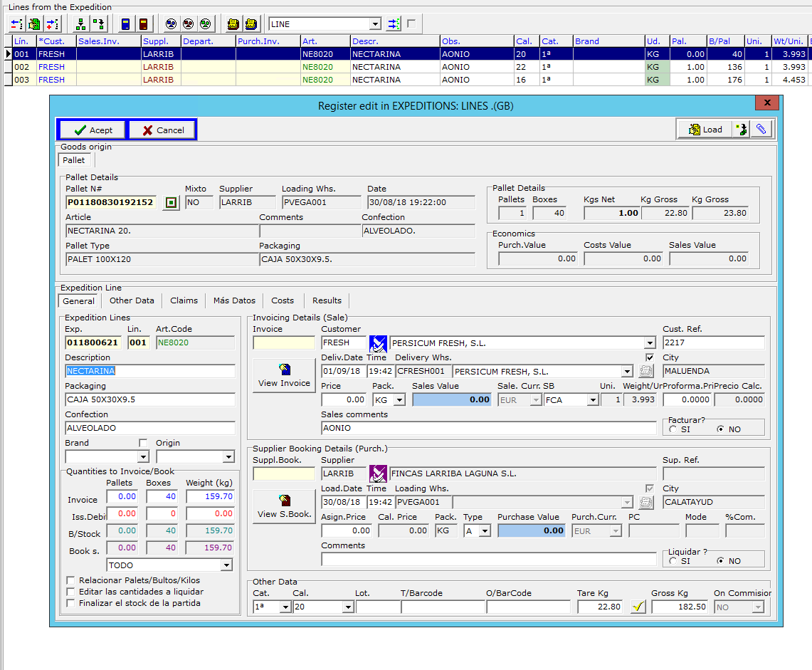Open supplier lookup icon next to LARRIB
This screenshot has height=670, width=812.
point(378,473)
